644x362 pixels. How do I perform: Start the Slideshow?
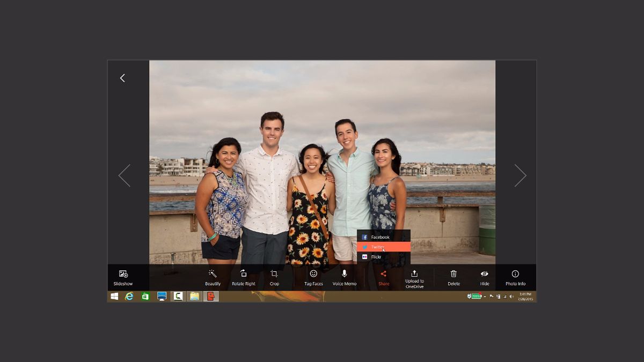click(x=123, y=277)
